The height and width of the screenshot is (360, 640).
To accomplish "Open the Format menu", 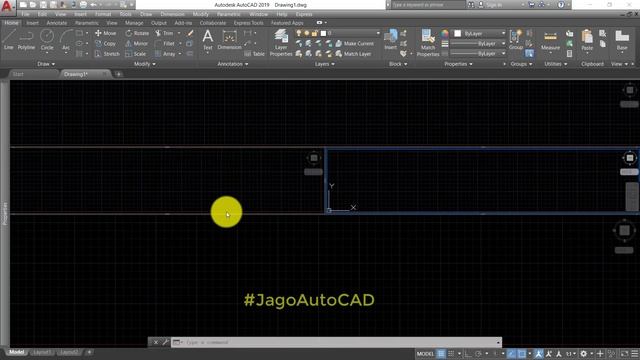I will (x=102, y=14).
